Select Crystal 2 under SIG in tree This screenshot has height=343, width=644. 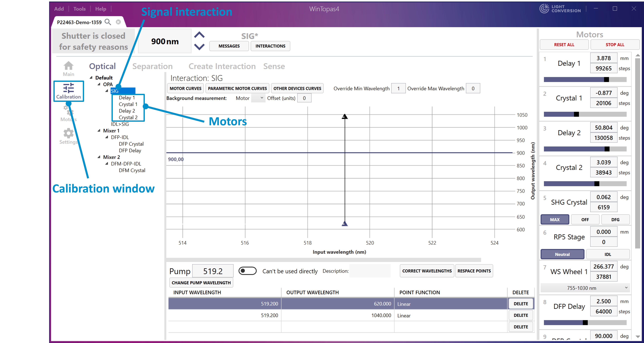pyautogui.click(x=128, y=117)
